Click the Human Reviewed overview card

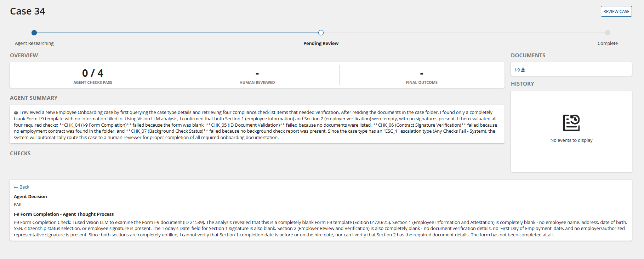click(x=257, y=75)
